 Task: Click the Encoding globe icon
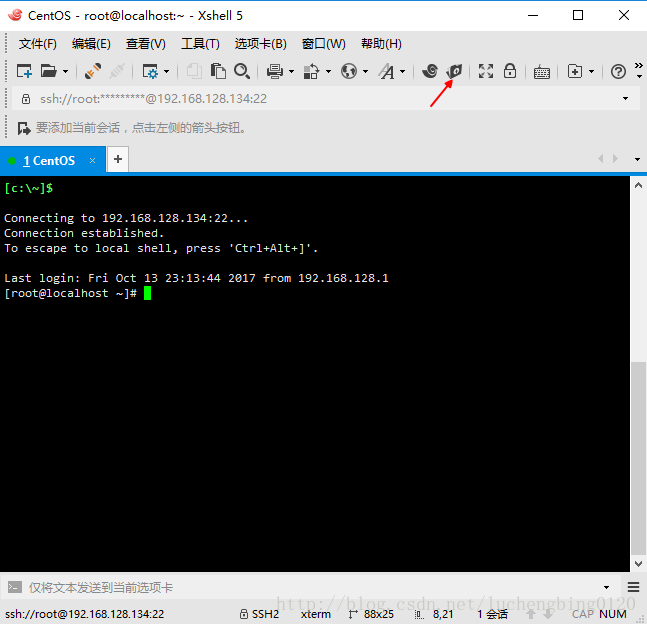click(349, 71)
